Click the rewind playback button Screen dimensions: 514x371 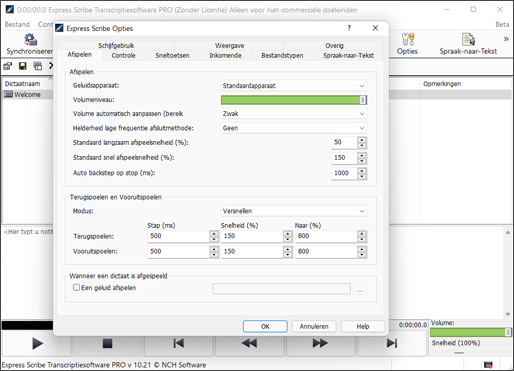[249, 343]
